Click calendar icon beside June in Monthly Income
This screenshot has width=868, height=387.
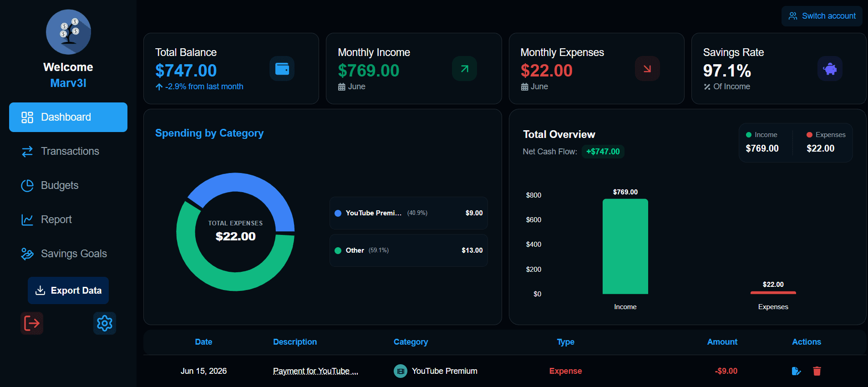[x=342, y=87]
